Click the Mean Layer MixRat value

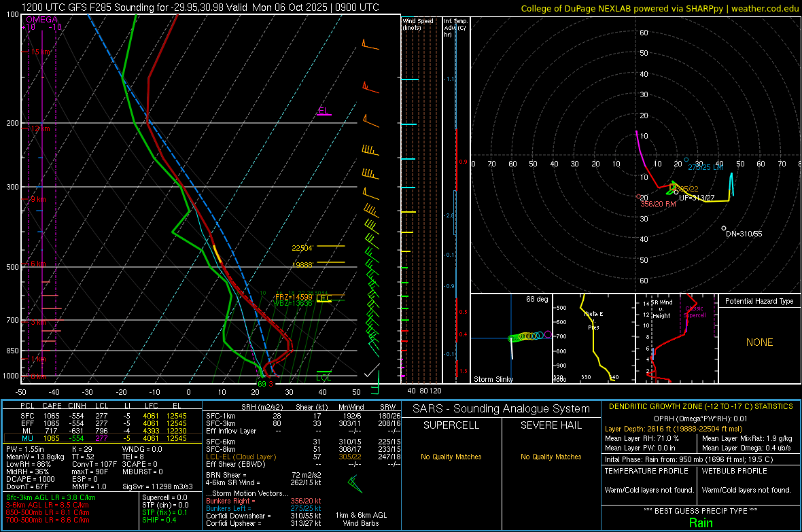click(x=747, y=438)
